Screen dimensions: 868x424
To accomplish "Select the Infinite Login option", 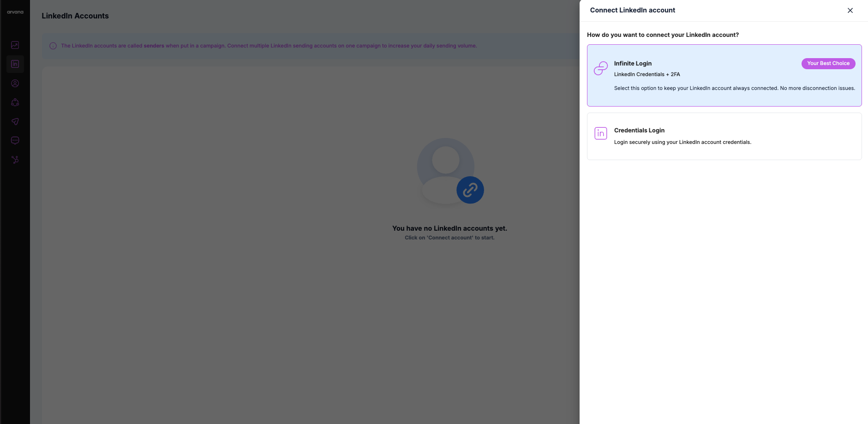I will pyautogui.click(x=724, y=75).
